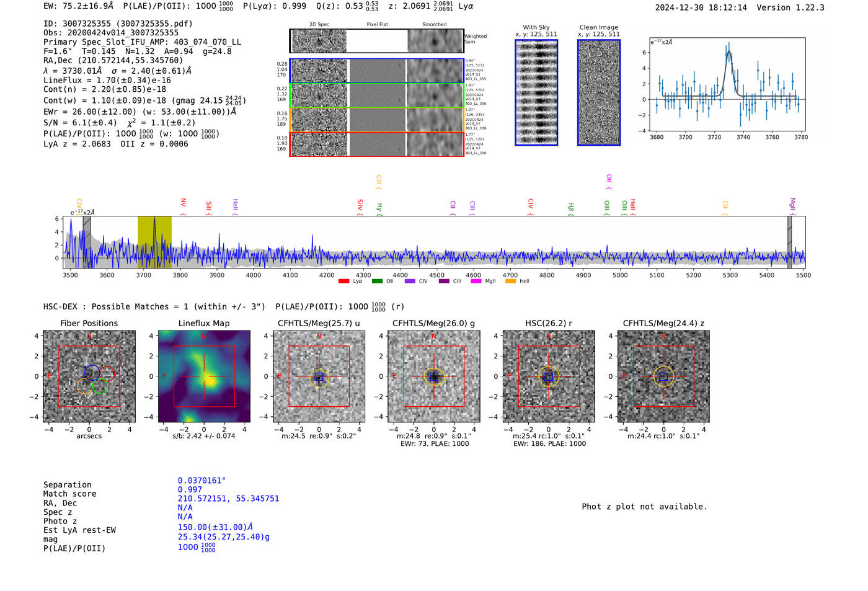Click the NV line marker above spectrum

(x=183, y=207)
